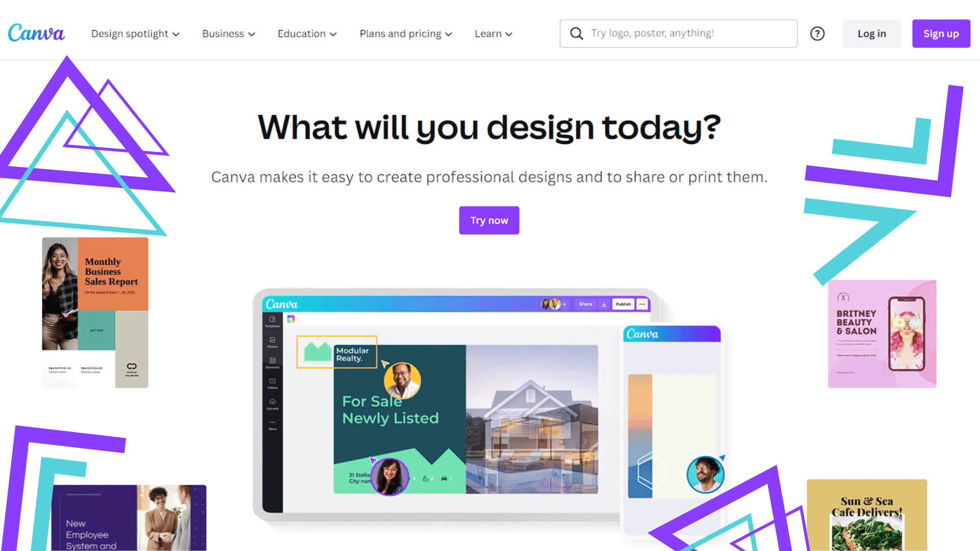Click the More options icon in editor
This screenshot has width=980, height=551.
click(643, 304)
